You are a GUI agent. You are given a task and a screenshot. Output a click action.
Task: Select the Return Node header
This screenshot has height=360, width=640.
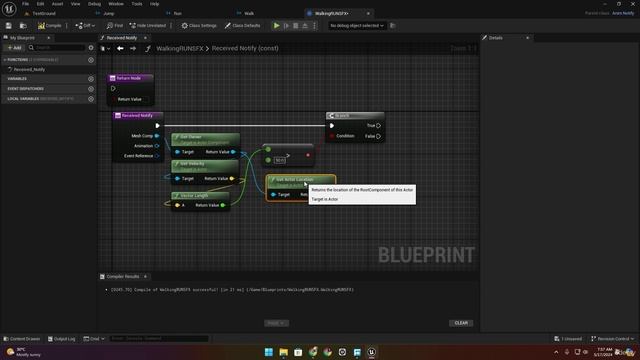[131, 78]
